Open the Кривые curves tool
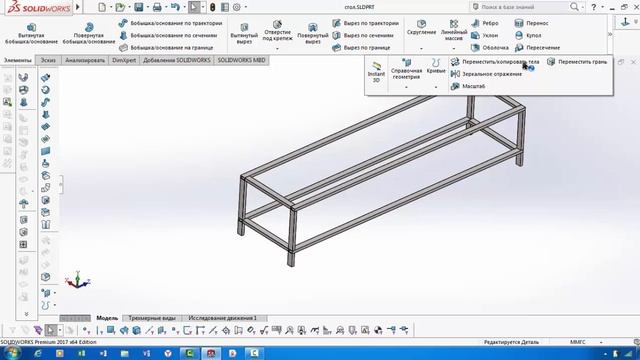The width and height of the screenshot is (640, 360). tap(436, 66)
